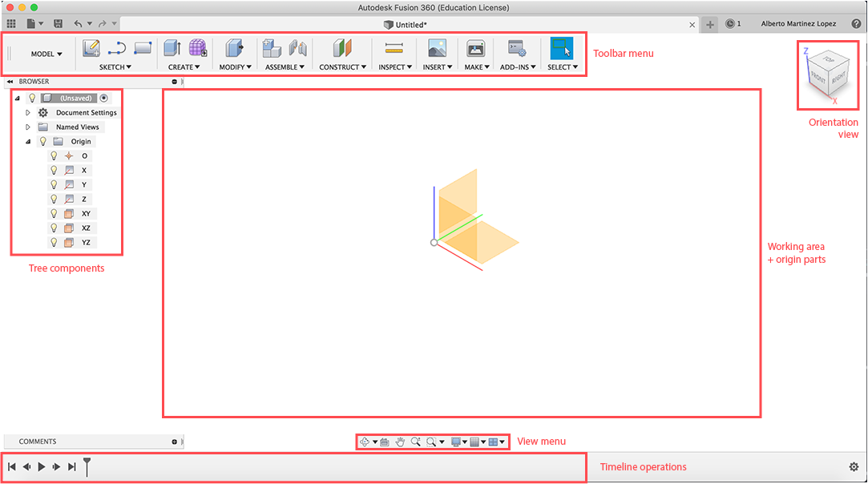
Task: Click the File document icon
Action: [31, 24]
